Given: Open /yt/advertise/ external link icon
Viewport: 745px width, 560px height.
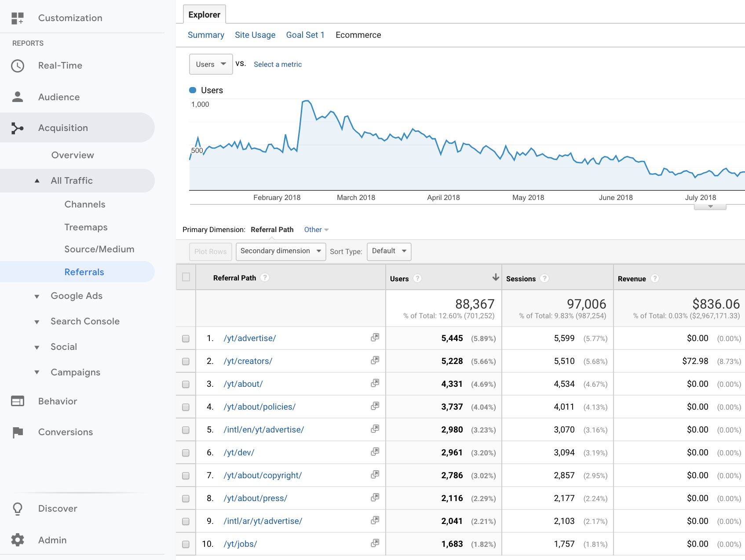Looking at the screenshot, I should [x=375, y=338].
